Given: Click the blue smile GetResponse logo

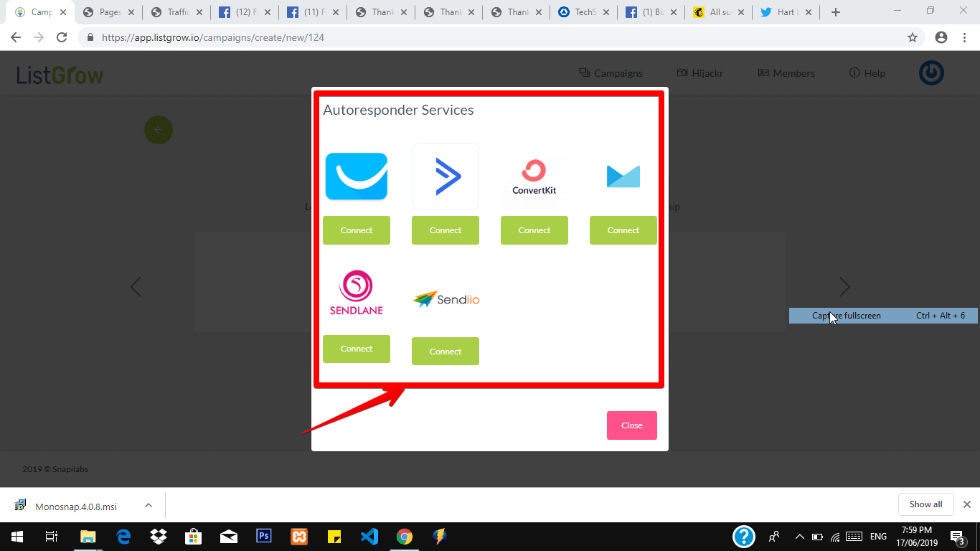Looking at the screenshot, I should 357,176.
